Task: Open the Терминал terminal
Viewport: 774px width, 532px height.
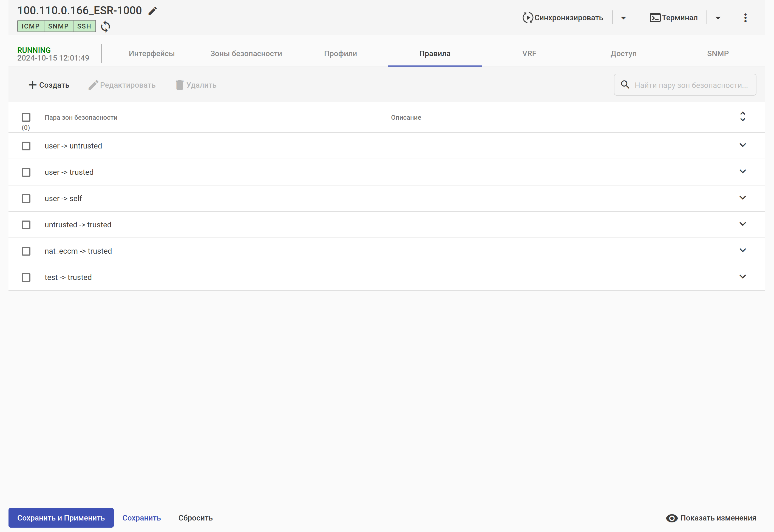Action: click(674, 18)
